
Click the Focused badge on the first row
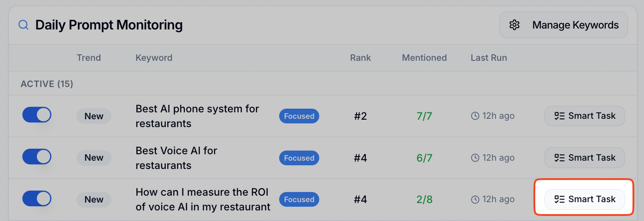pos(299,116)
